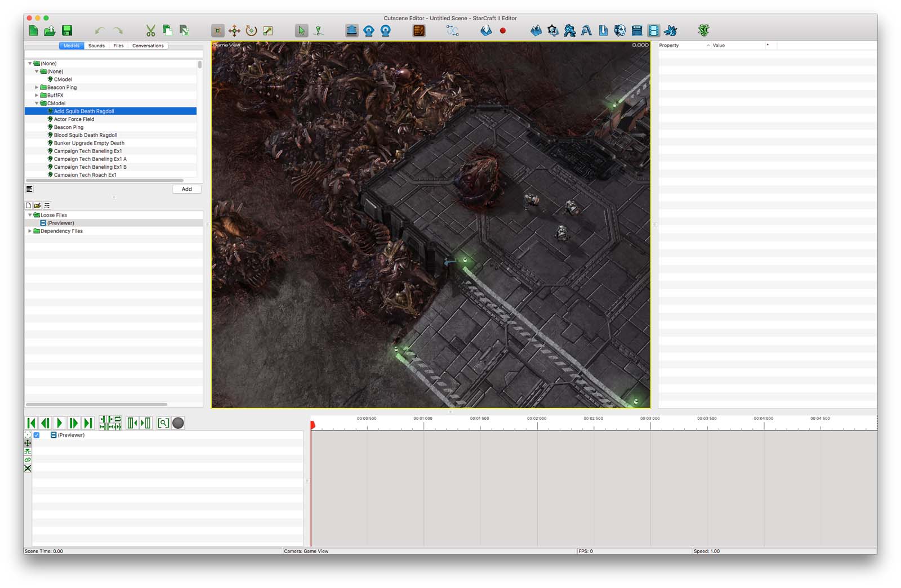Click the red record button in the toolbar
The height and width of the screenshot is (588, 901).
503,31
